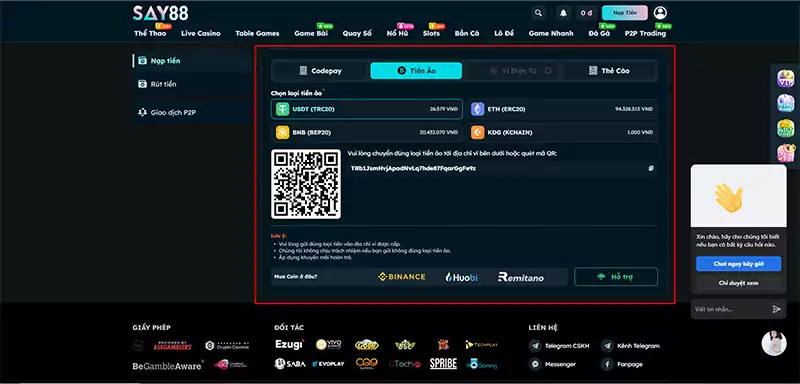Image resolution: width=800 pixels, height=384 pixels.
Task: Open the Slots menu
Action: point(431,33)
